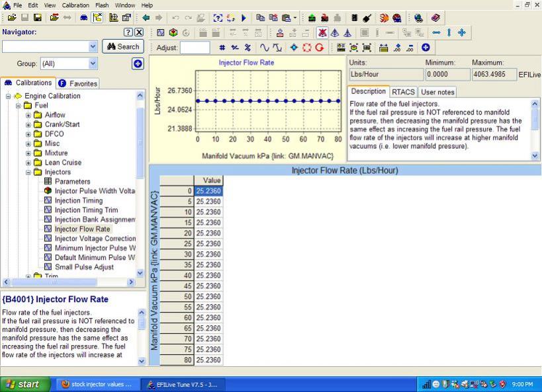The height and width of the screenshot is (392, 542).
Task: Switch to the RTACS tab
Action: pyautogui.click(x=403, y=92)
